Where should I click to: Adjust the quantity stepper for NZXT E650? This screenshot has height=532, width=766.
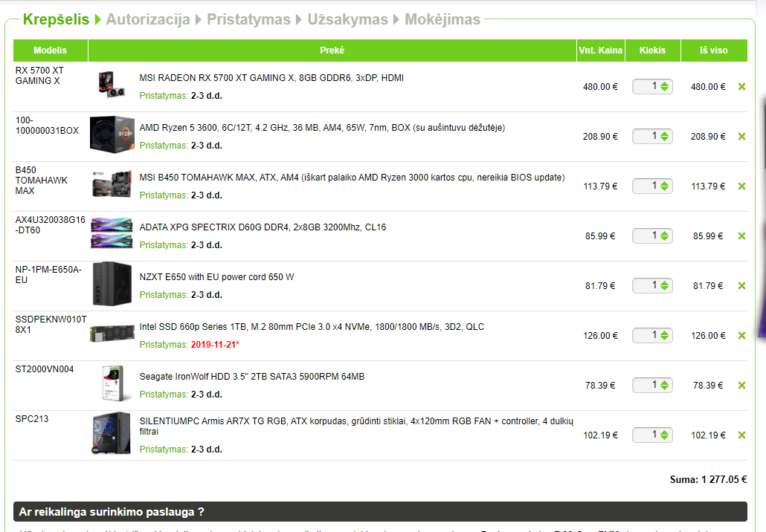664,286
